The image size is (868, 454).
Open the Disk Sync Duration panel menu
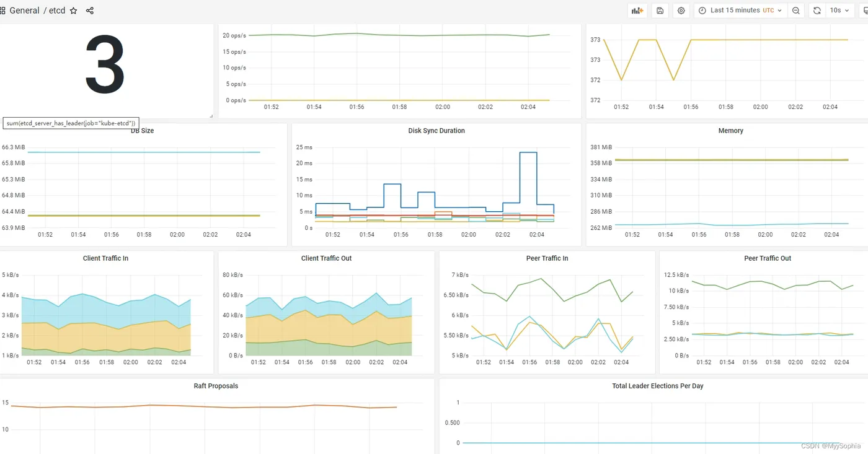436,131
